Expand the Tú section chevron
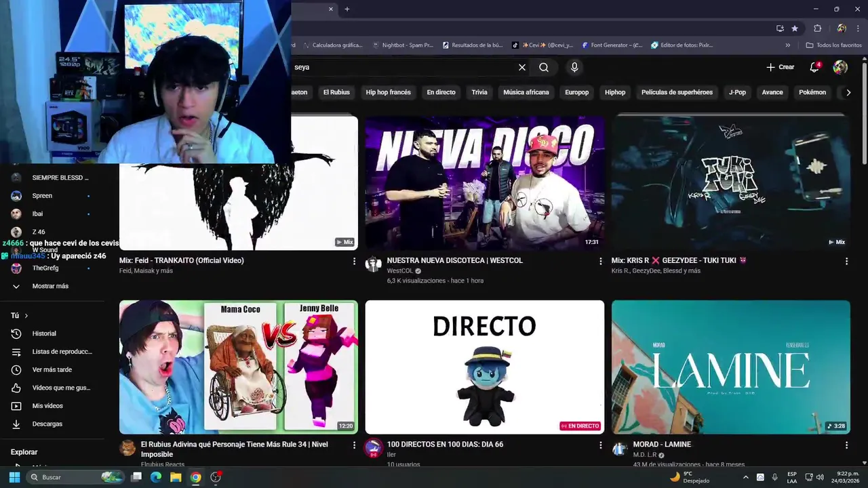 26,316
